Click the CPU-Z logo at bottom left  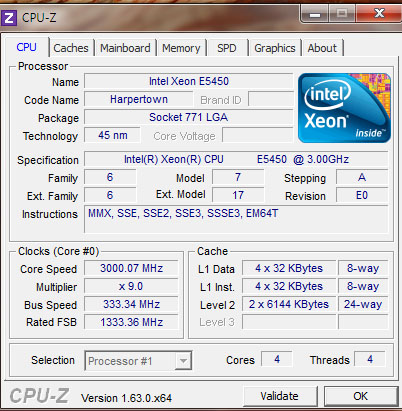(x=39, y=396)
